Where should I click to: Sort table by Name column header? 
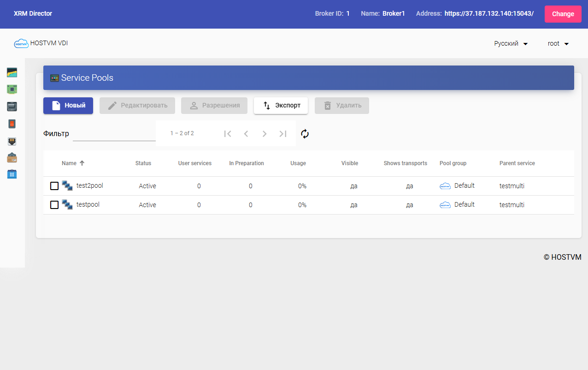[x=69, y=163]
